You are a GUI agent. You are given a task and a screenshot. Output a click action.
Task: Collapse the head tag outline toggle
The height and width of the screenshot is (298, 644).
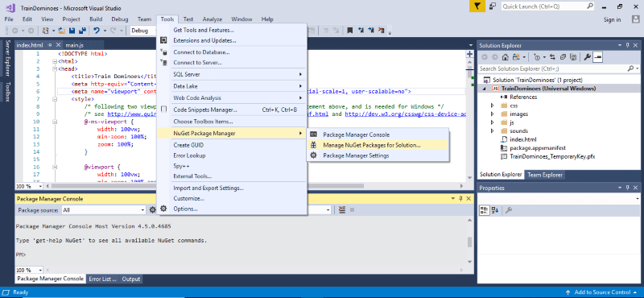(54, 68)
